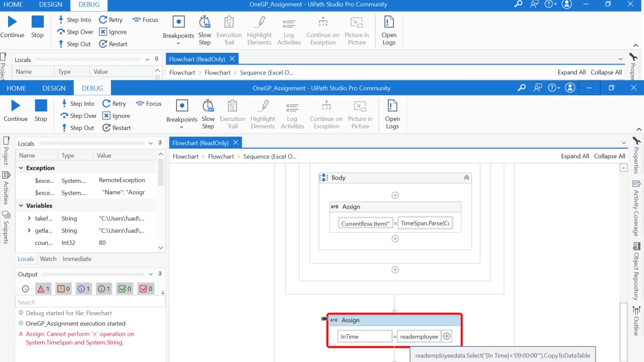Click Step Out in the front window
Screen dimensions: 644x362
[x=77, y=128]
